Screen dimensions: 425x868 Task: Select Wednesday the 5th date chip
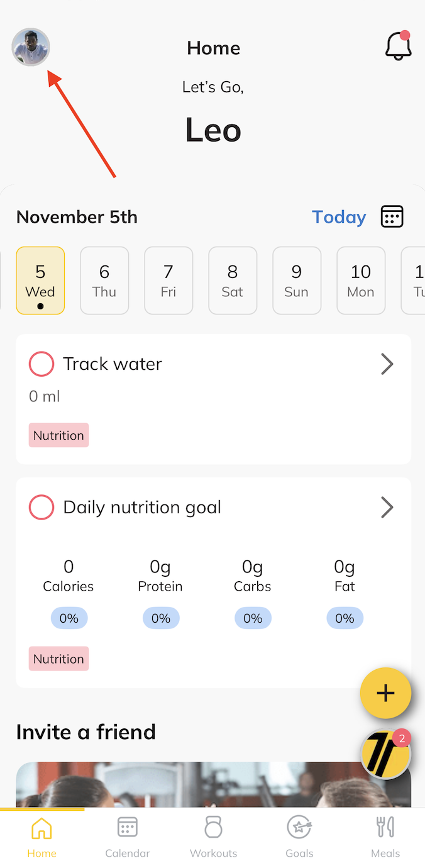pos(40,280)
